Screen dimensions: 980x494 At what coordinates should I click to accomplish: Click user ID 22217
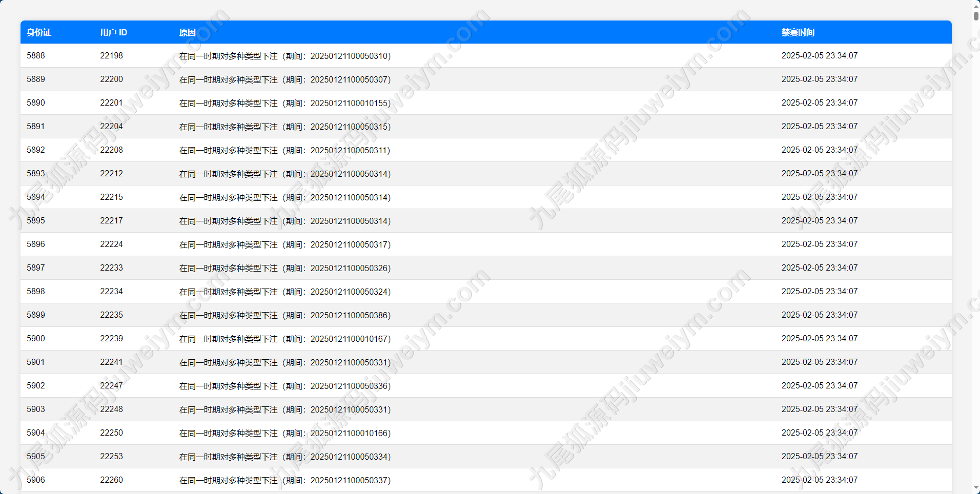point(111,220)
